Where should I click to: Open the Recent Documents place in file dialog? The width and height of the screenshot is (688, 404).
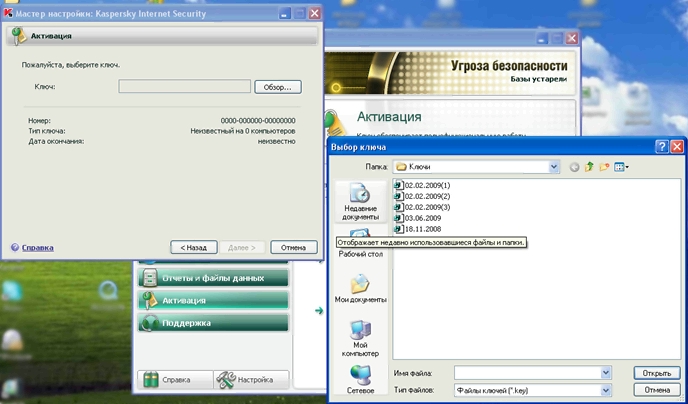click(360, 201)
